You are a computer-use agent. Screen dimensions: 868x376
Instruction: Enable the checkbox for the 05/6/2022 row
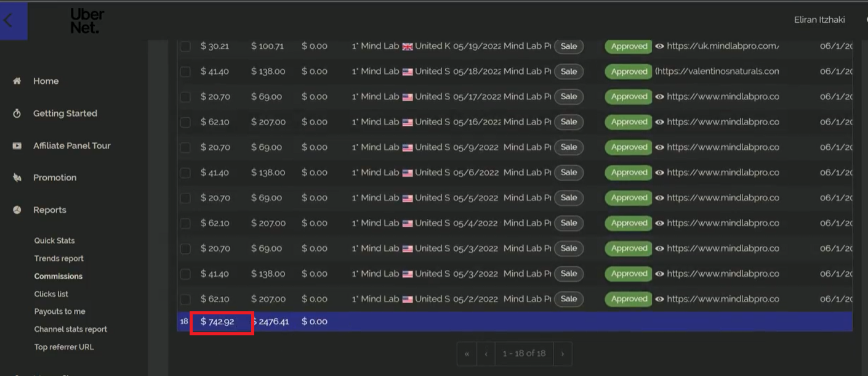tap(185, 173)
